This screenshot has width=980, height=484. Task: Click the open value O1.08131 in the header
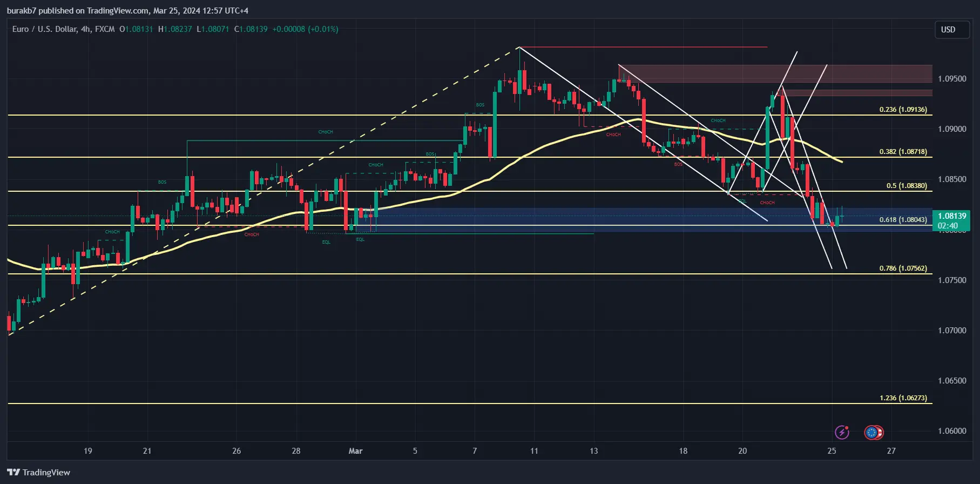pyautogui.click(x=136, y=29)
